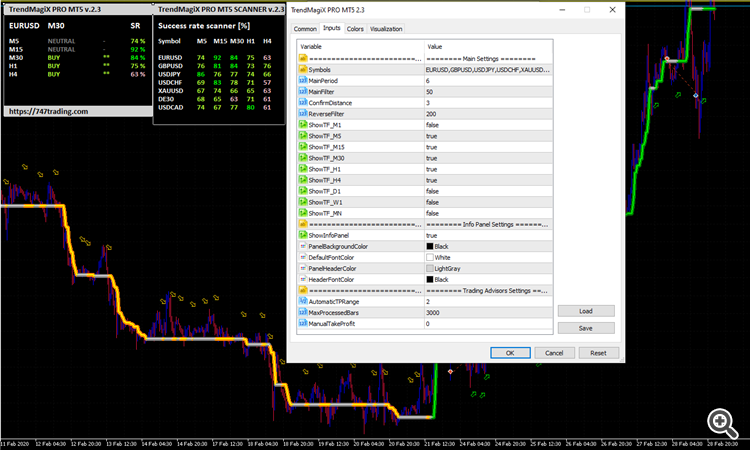
Task: Click the ShowTF_D1 boolean-type icon
Action: 303,190
